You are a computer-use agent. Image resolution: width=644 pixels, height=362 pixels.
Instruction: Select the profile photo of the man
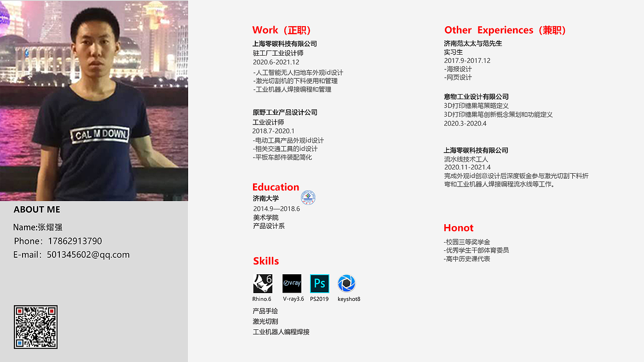(x=94, y=101)
